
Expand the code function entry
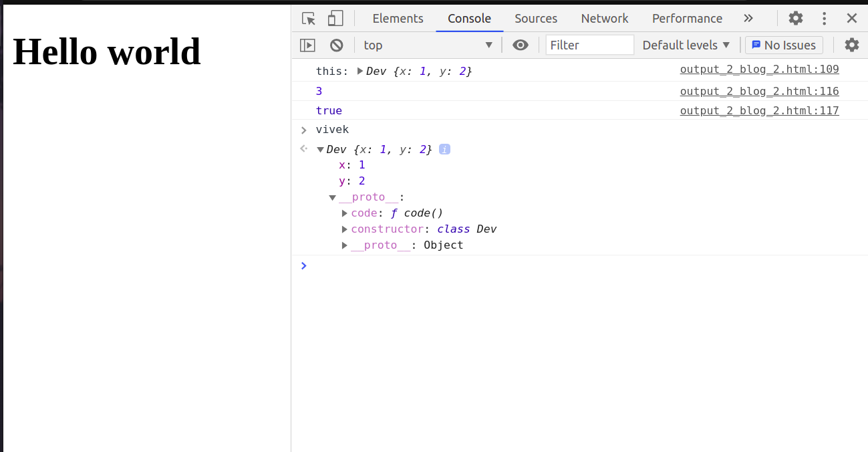click(x=345, y=213)
